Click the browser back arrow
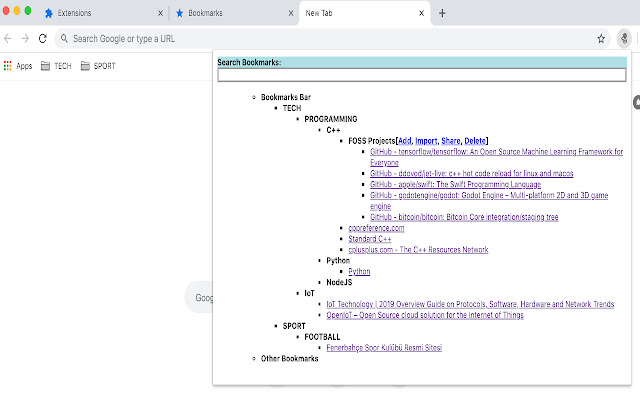 7,38
